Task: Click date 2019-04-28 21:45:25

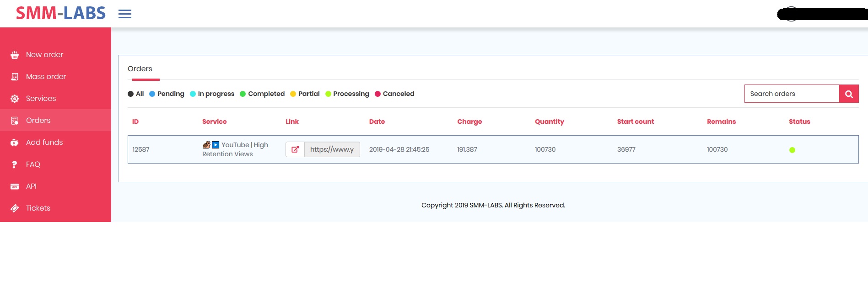Action: 399,149
